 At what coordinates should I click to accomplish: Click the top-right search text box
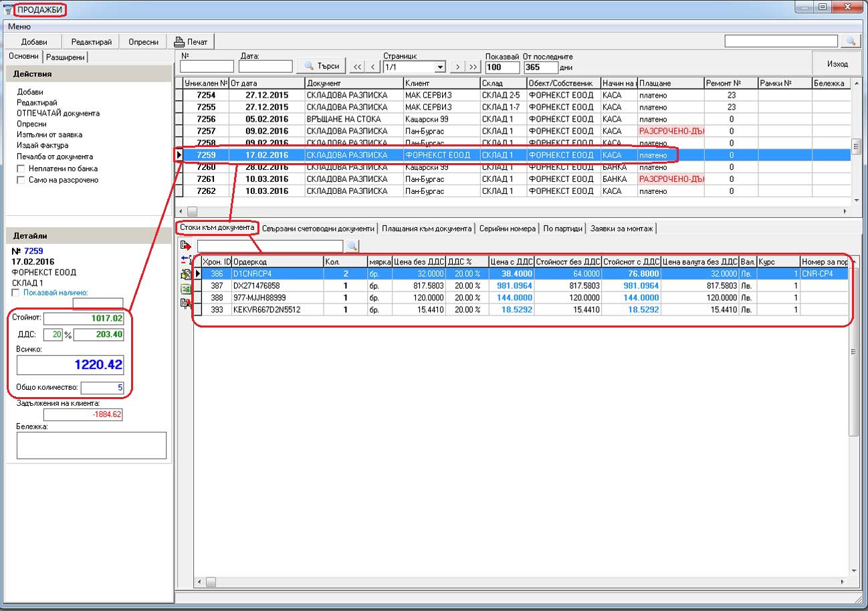pyautogui.click(x=781, y=41)
